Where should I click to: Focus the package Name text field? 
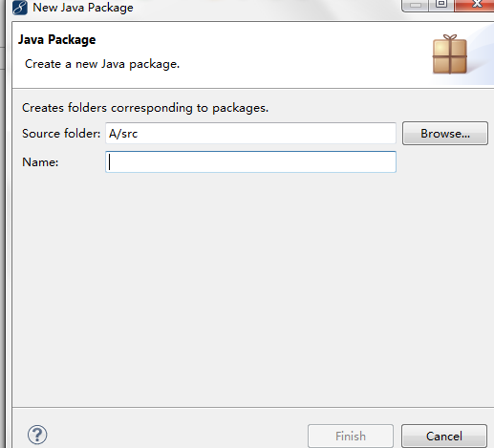(250, 162)
